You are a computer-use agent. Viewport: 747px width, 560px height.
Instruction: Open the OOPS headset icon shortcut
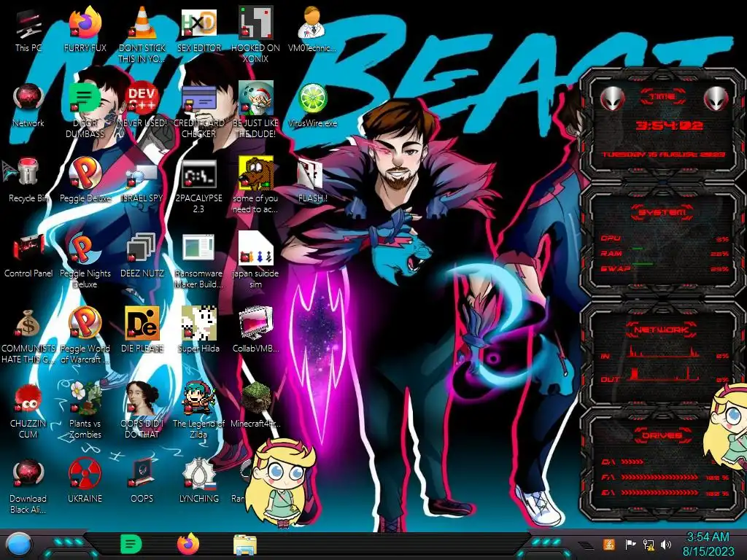142,481
